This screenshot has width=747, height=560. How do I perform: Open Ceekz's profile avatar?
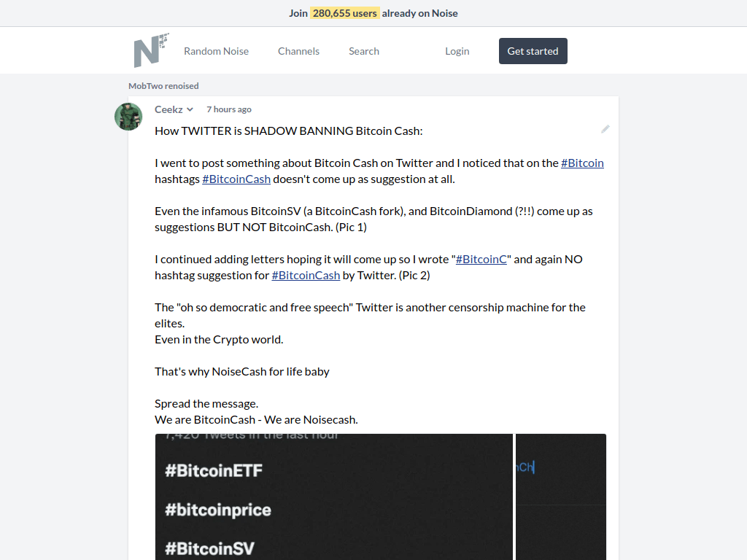[128, 117]
